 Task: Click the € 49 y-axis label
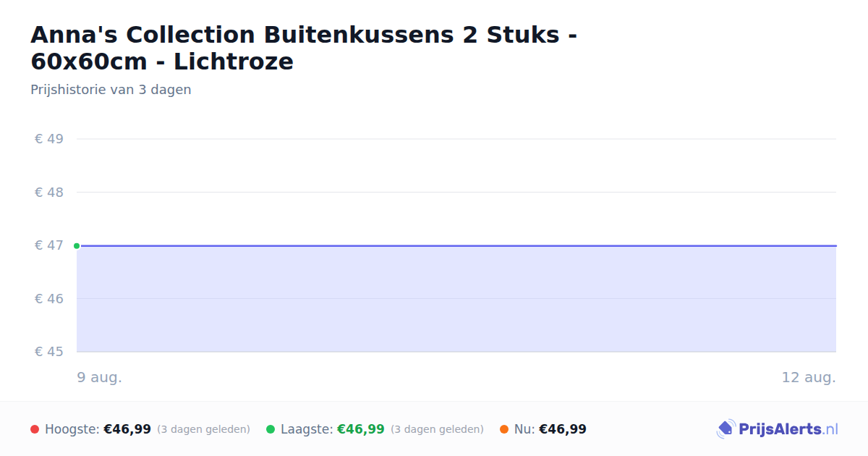click(49, 139)
